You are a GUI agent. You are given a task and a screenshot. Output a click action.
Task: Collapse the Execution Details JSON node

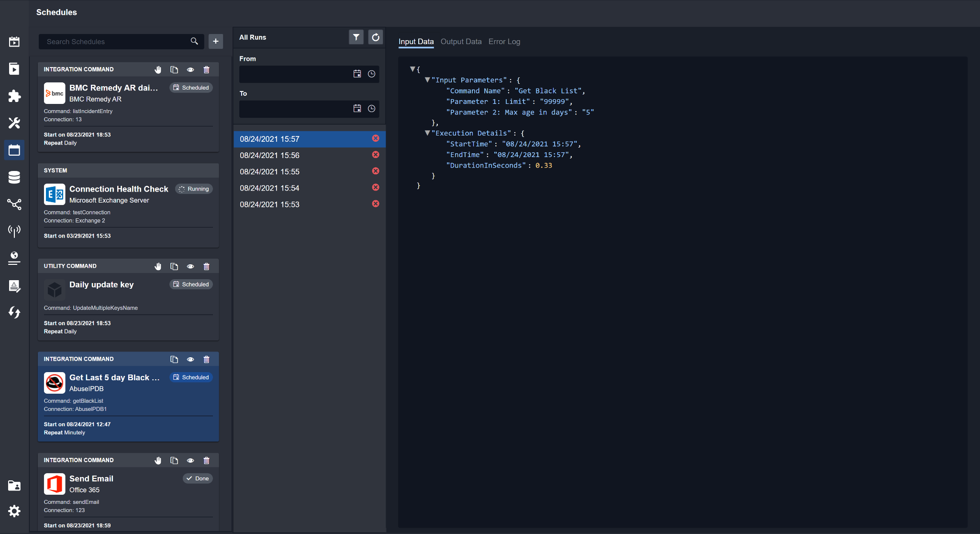click(427, 133)
